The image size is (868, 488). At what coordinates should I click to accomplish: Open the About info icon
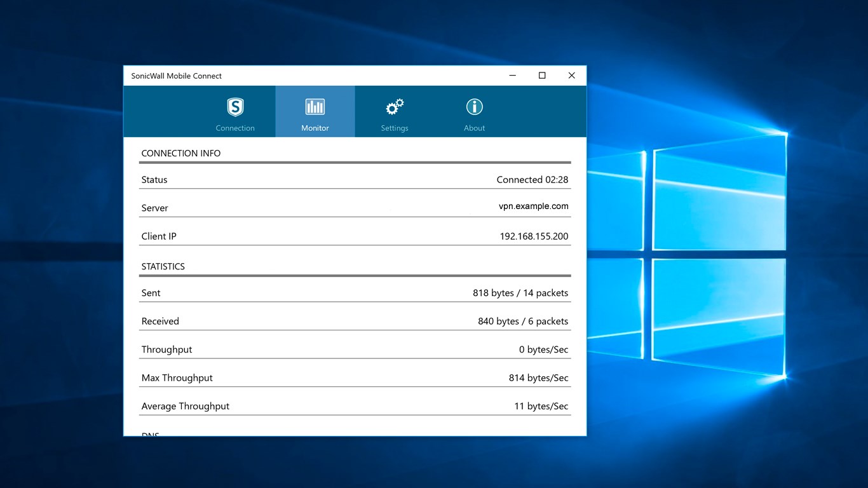pos(475,107)
